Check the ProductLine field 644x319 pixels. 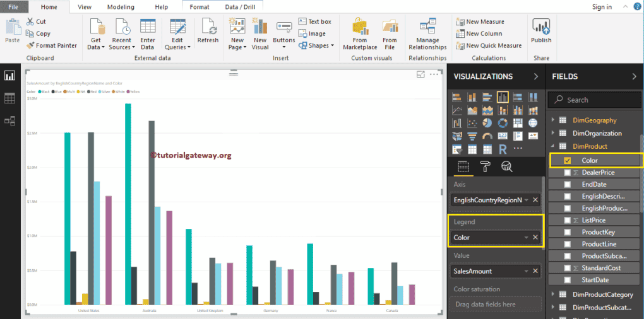568,244
